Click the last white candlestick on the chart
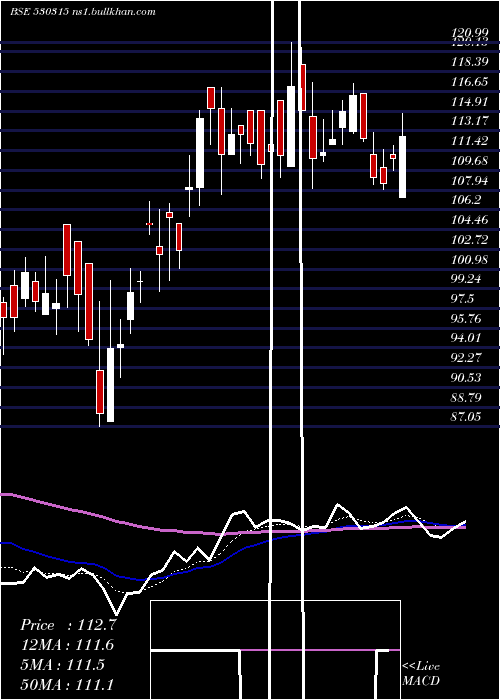The height and width of the screenshot is (700, 500). 402,167
